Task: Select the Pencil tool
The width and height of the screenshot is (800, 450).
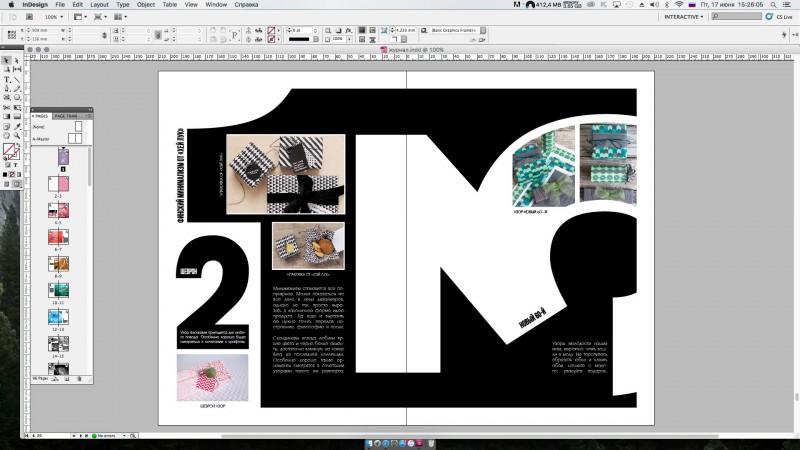Action: 16,89
